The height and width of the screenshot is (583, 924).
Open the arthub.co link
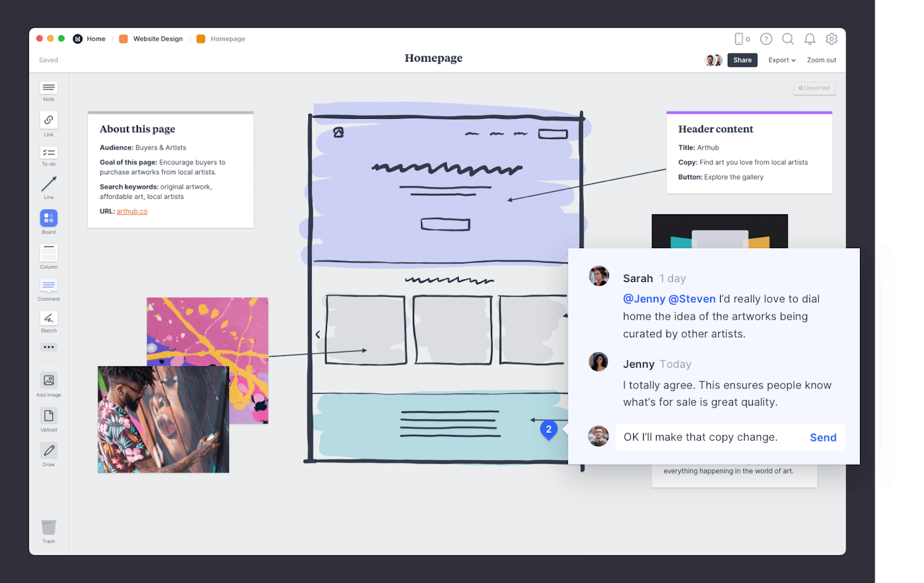tap(132, 211)
